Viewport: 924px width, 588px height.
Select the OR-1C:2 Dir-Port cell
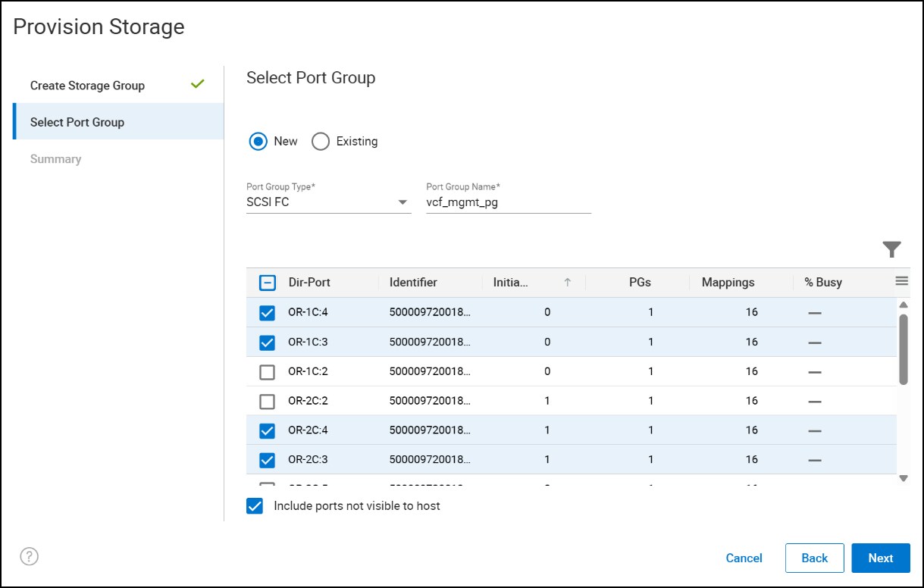point(308,371)
